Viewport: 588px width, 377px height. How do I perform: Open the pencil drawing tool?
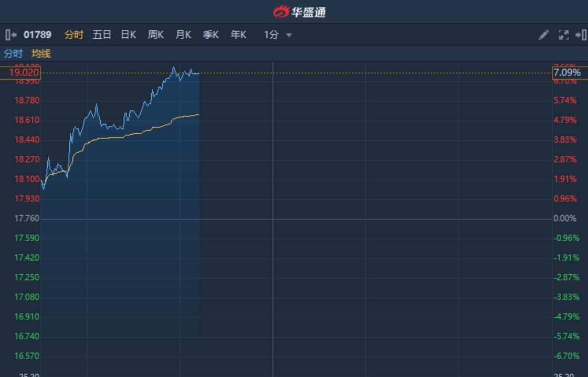[x=544, y=35]
